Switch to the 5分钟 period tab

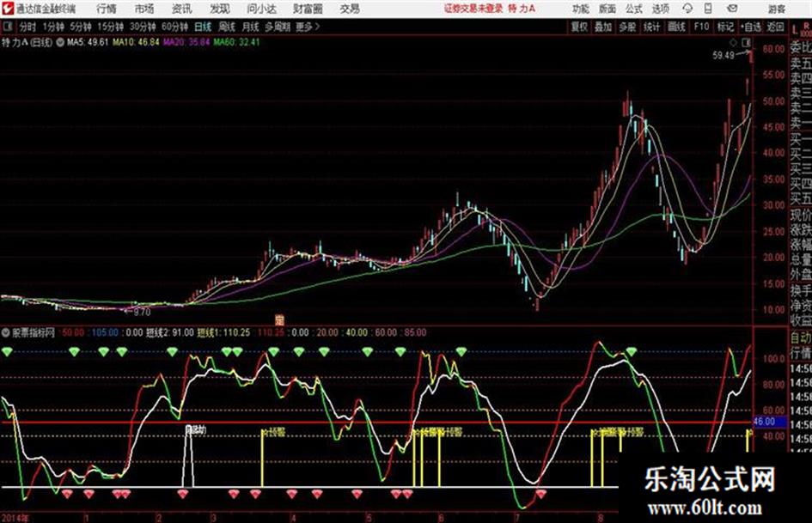coord(81,27)
